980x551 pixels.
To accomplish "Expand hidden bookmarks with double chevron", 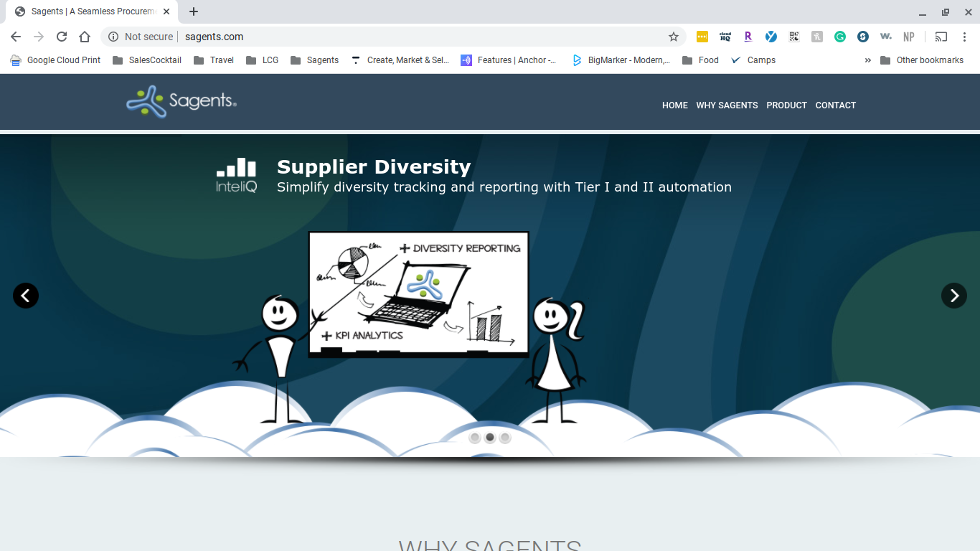I will 868,60.
